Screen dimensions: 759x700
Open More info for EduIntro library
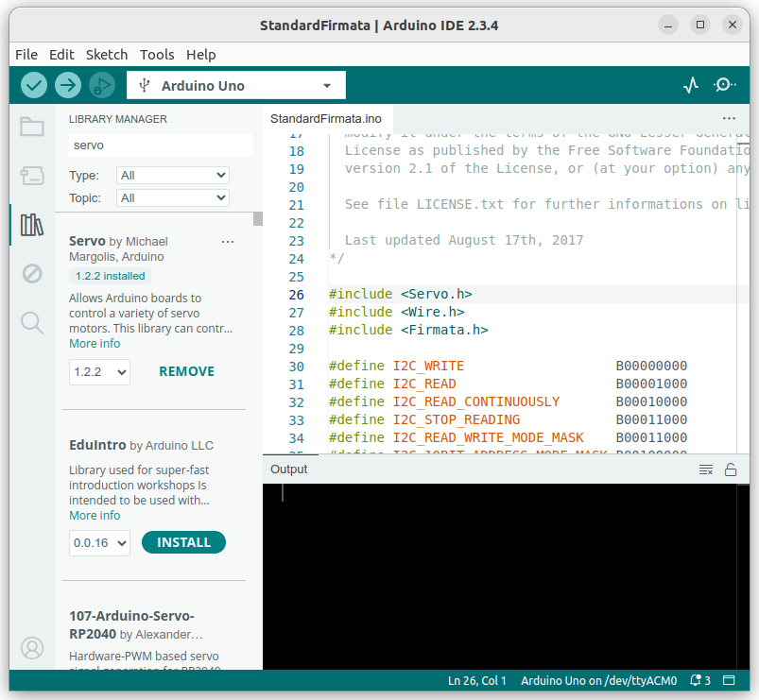[95, 515]
